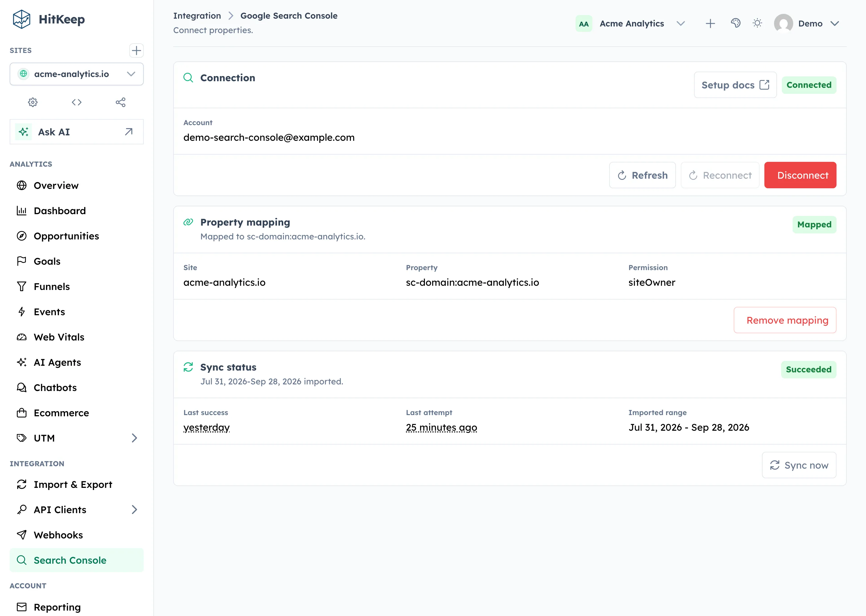866x616 pixels.
Task: Open acme-analytics.io site selector
Action: coord(77,74)
